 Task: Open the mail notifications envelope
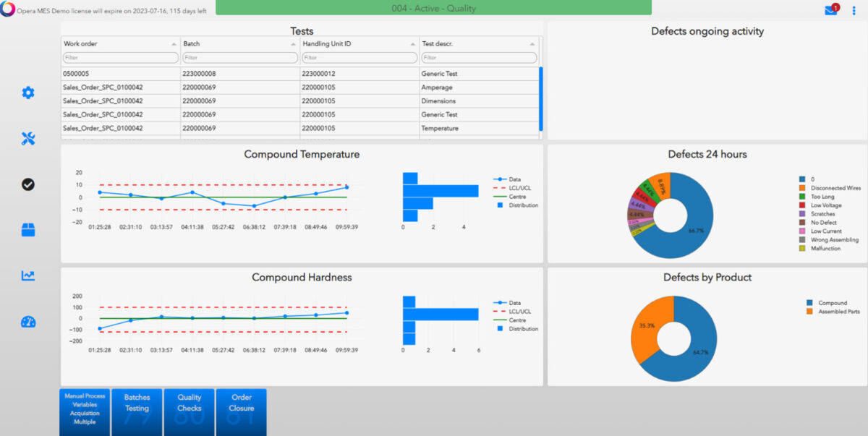(831, 10)
